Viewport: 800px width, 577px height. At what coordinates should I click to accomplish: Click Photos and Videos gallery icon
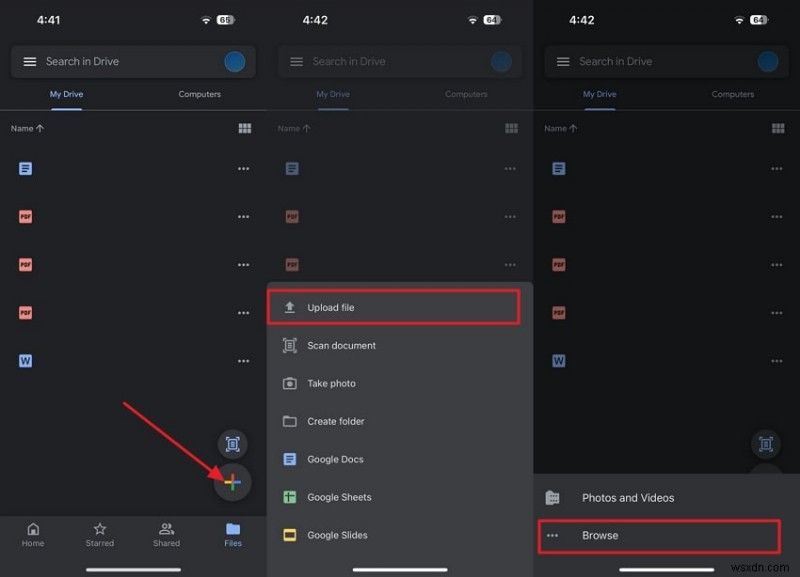(553, 497)
